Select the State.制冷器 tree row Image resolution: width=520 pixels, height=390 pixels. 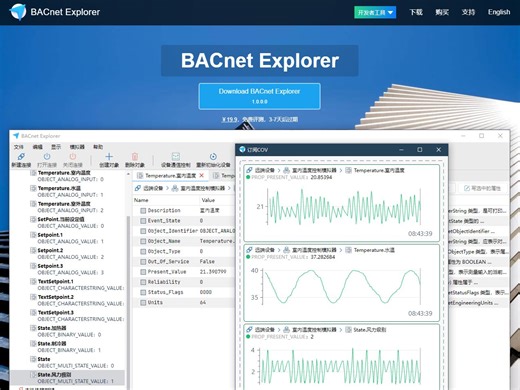[x=67, y=347]
